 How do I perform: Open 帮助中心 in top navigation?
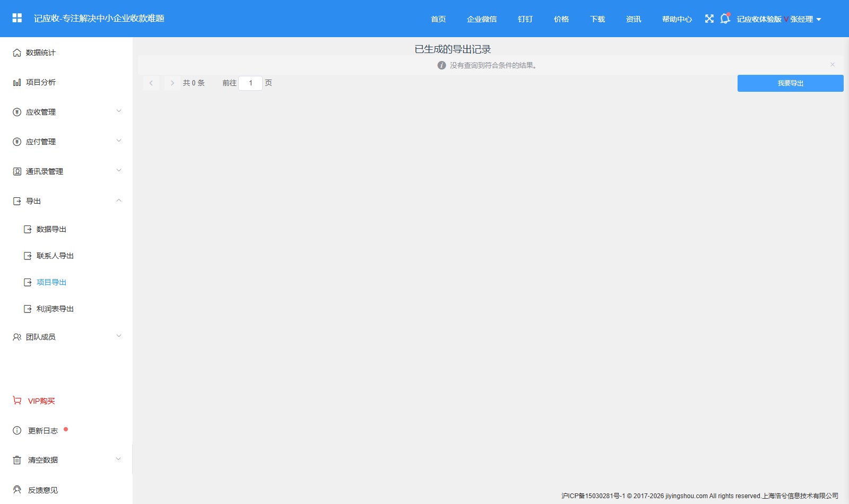[x=677, y=19]
